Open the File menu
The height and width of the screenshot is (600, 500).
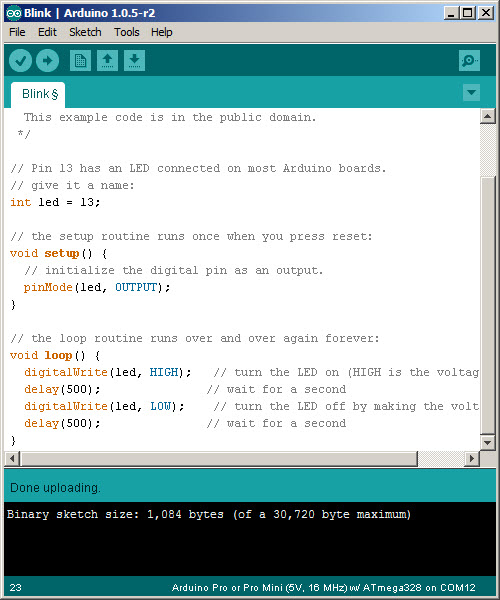click(x=17, y=32)
